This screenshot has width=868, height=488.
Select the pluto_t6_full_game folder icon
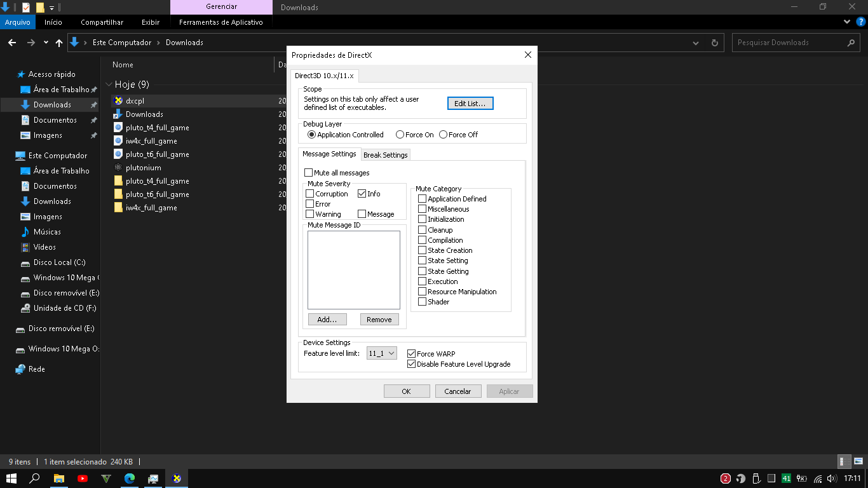click(x=118, y=194)
